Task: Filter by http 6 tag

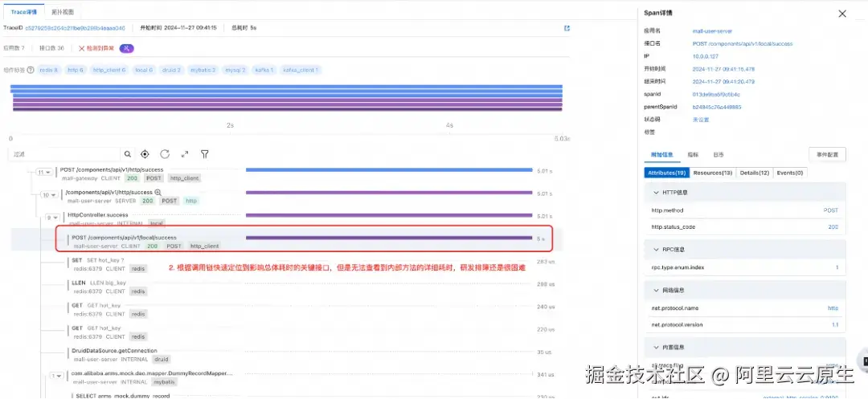Action: pos(76,70)
